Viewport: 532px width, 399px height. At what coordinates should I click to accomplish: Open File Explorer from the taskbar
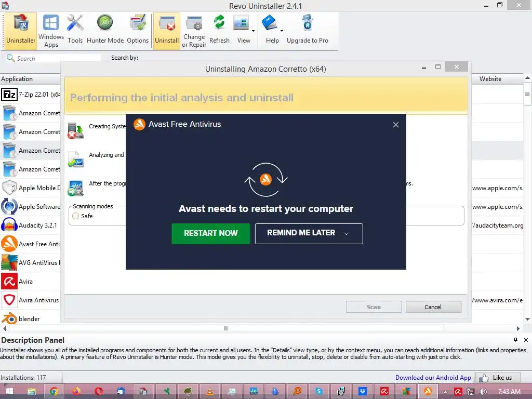pyautogui.click(x=32, y=391)
